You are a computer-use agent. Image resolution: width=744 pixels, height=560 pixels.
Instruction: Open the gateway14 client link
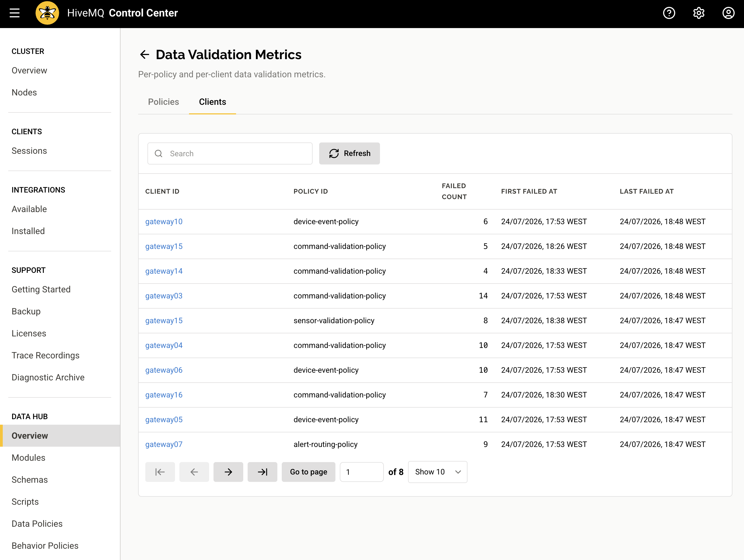[x=164, y=271]
